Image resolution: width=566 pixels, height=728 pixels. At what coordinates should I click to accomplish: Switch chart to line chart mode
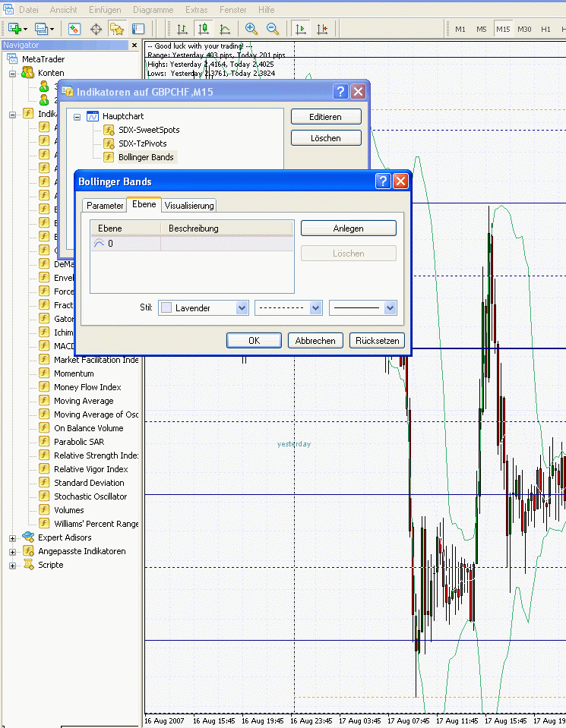225,29
